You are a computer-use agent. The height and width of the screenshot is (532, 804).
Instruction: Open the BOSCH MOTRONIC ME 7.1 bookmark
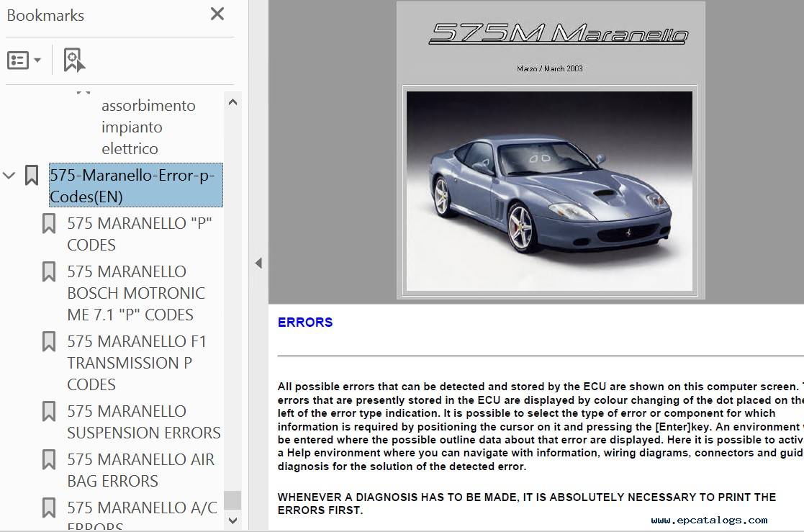136,293
